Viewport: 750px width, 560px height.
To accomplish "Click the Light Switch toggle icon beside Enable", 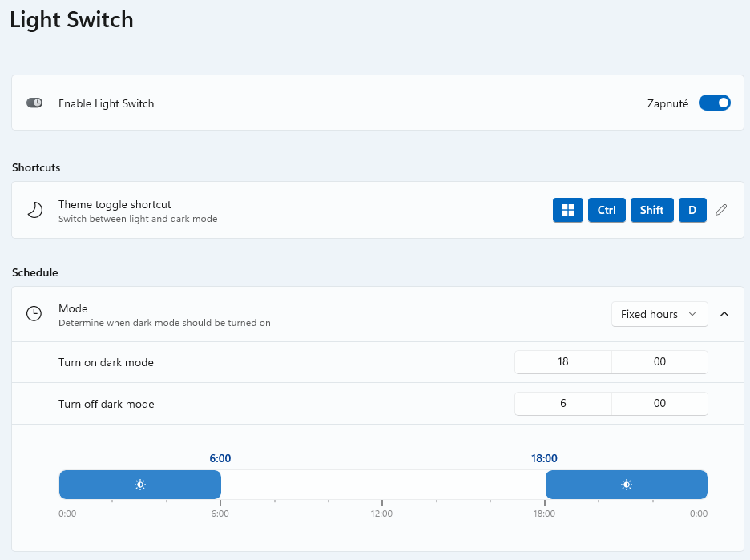I will 34,103.
